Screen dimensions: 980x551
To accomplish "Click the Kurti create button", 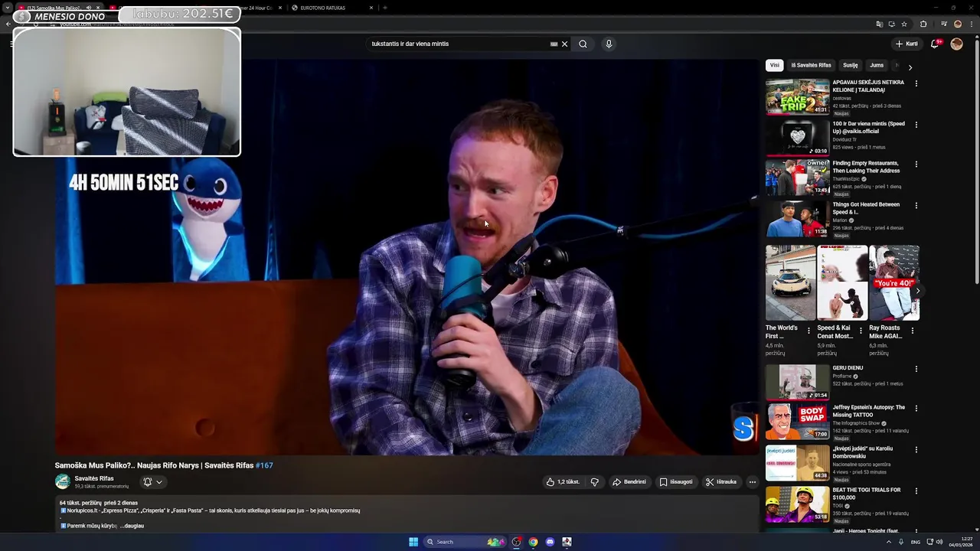I will click(906, 44).
